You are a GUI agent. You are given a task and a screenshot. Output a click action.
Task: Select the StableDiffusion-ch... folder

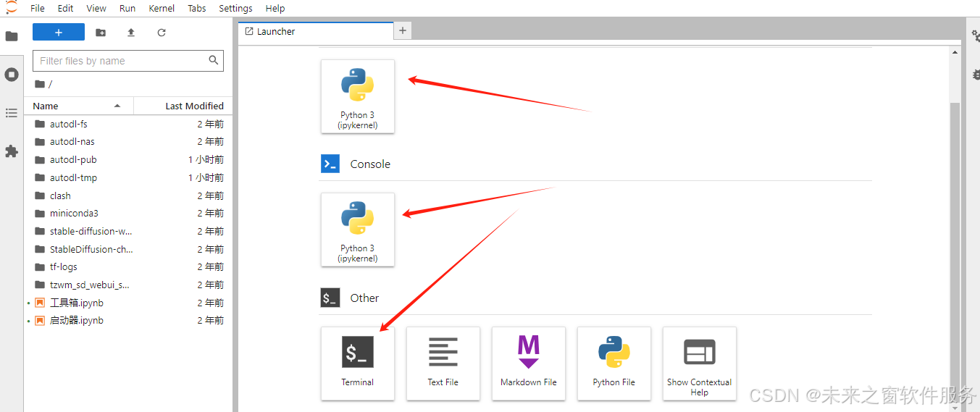[x=128, y=249]
